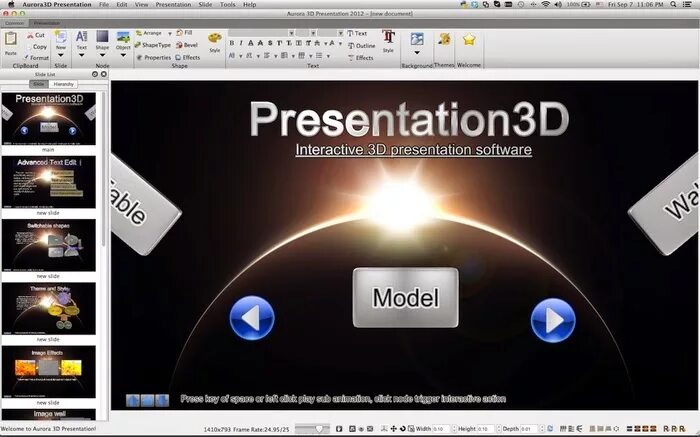Image resolution: width=700 pixels, height=437 pixels.
Task: Open the Aurora3D Presentation app menu
Action: tap(57, 4)
